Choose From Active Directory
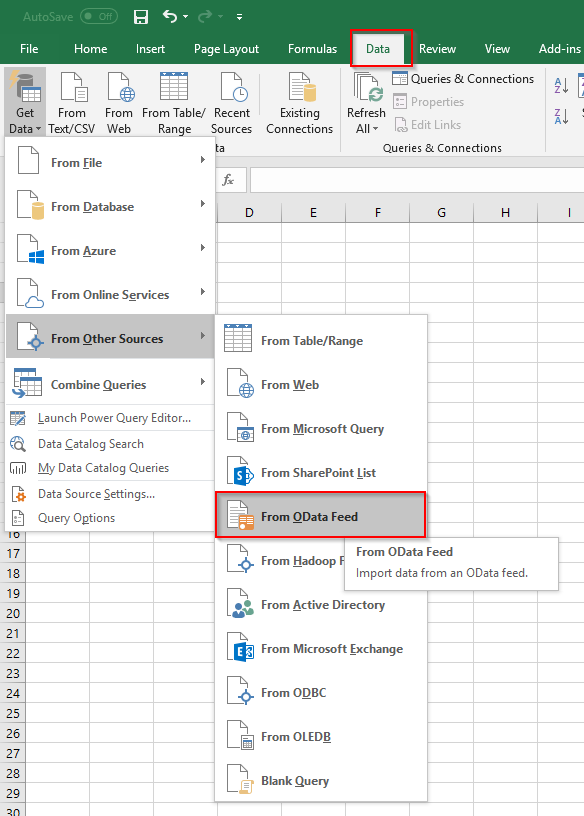This screenshot has width=584, height=816. click(321, 605)
